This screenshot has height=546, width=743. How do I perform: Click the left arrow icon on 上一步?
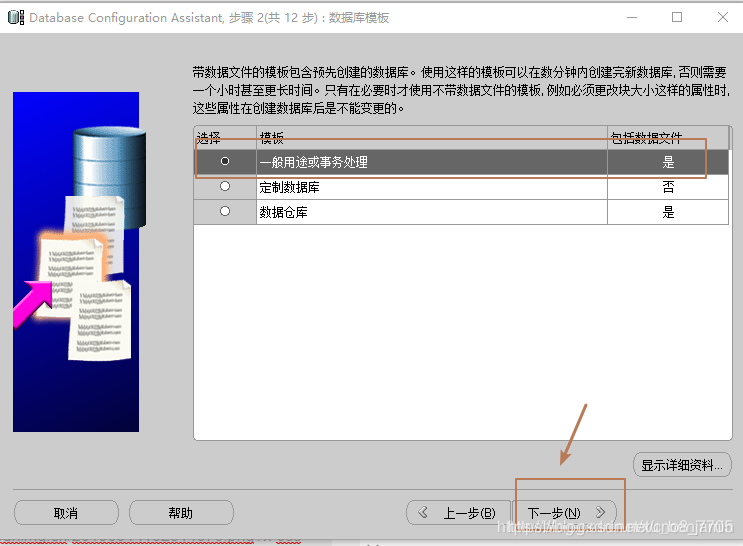pyautogui.click(x=423, y=512)
